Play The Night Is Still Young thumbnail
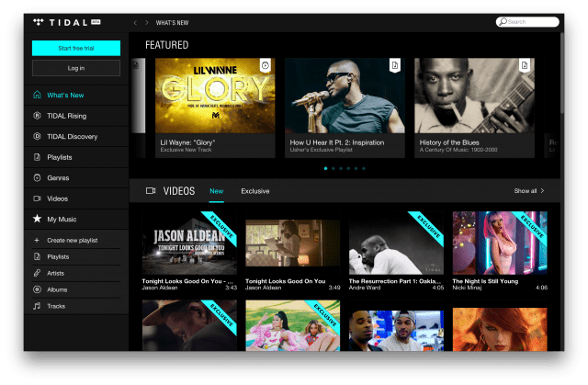 click(500, 243)
